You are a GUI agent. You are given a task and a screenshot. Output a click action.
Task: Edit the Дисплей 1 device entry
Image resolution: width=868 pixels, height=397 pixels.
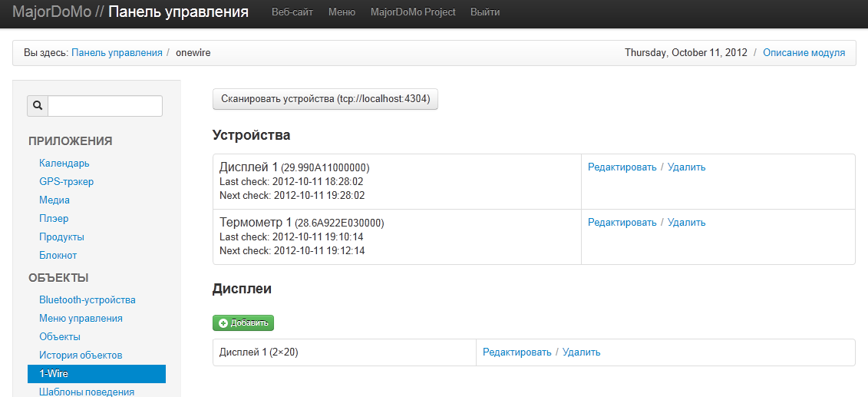[x=622, y=167]
